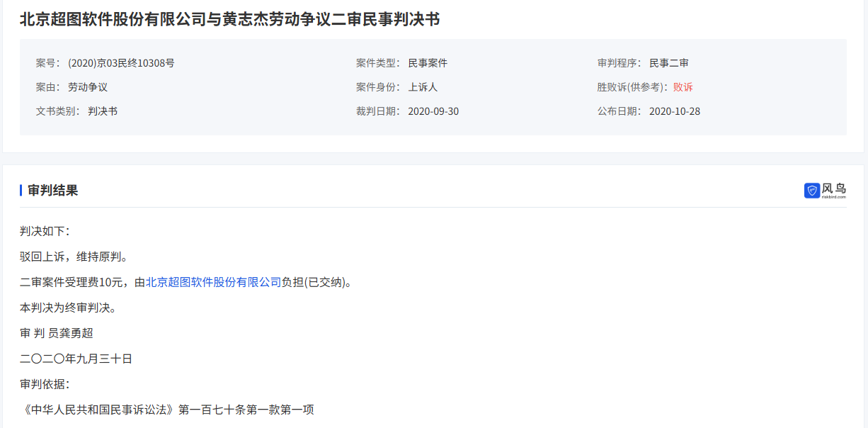Click the date line 二〇二〇年九月三十日
Viewport: 868px width, 428px height.
(x=76, y=359)
